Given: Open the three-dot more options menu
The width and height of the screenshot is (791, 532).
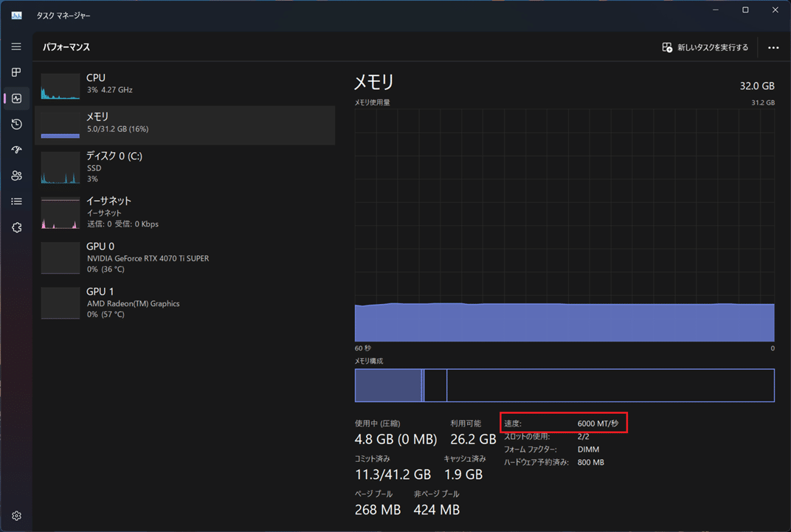Looking at the screenshot, I should (x=773, y=47).
